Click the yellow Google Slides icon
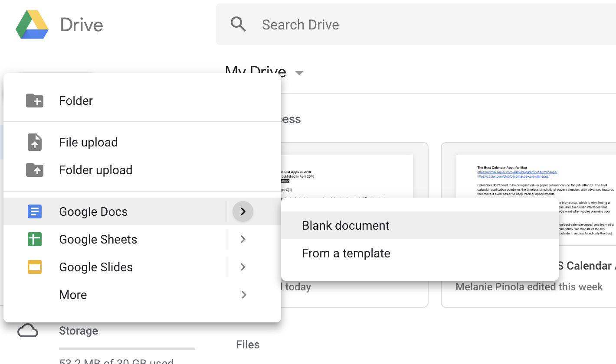Screen dimensions: 616x364 35,267
